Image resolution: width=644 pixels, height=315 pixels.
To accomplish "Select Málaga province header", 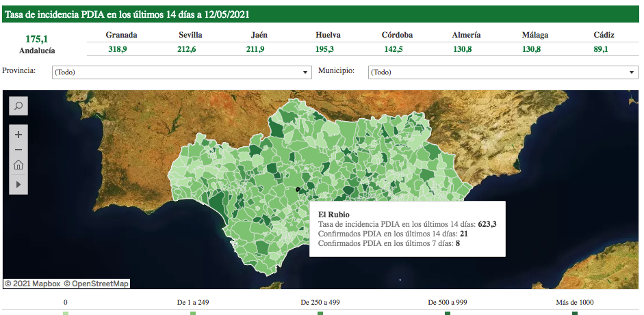I will click(534, 35).
